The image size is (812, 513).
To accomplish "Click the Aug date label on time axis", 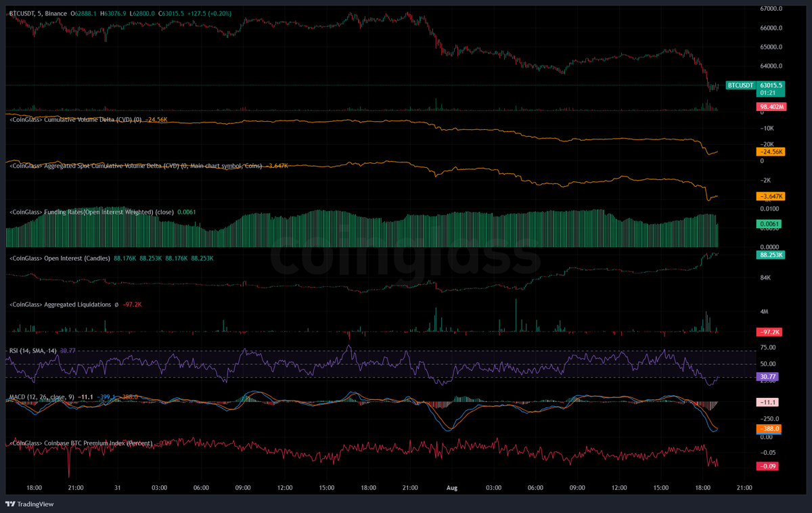I will [451, 487].
